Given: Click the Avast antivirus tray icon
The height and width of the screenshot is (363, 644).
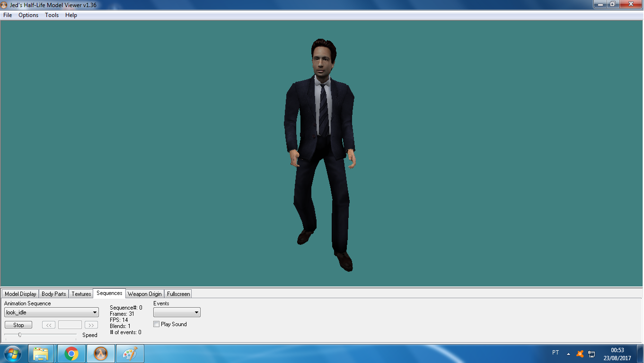Looking at the screenshot, I should [x=580, y=354].
